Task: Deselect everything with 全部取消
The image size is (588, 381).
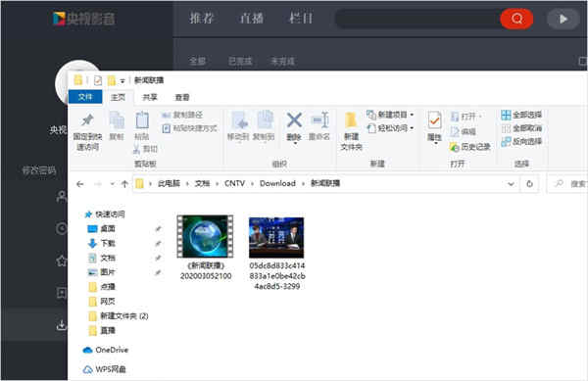Action: [x=521, y=128]
